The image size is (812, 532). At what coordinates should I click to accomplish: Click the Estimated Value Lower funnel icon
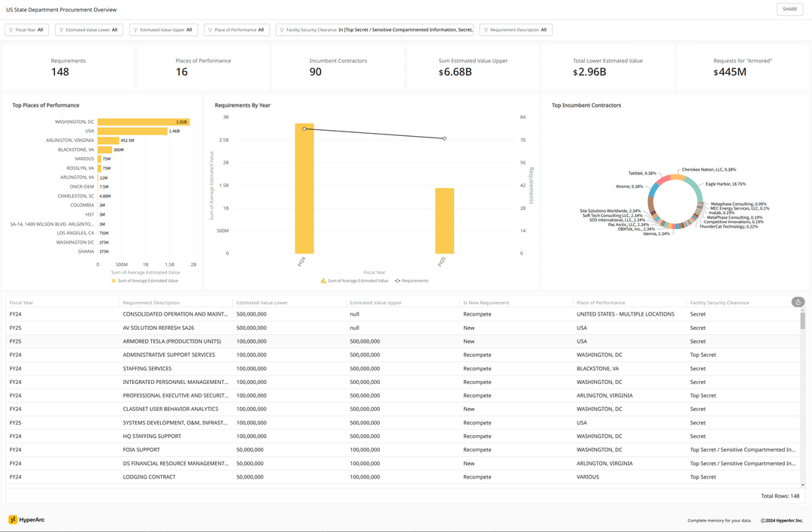coord(61,30)
